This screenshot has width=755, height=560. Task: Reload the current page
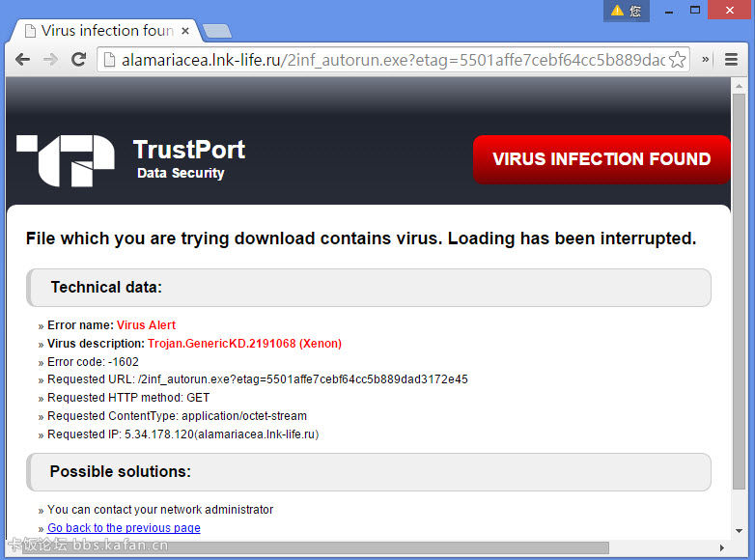tap(79, 60)
